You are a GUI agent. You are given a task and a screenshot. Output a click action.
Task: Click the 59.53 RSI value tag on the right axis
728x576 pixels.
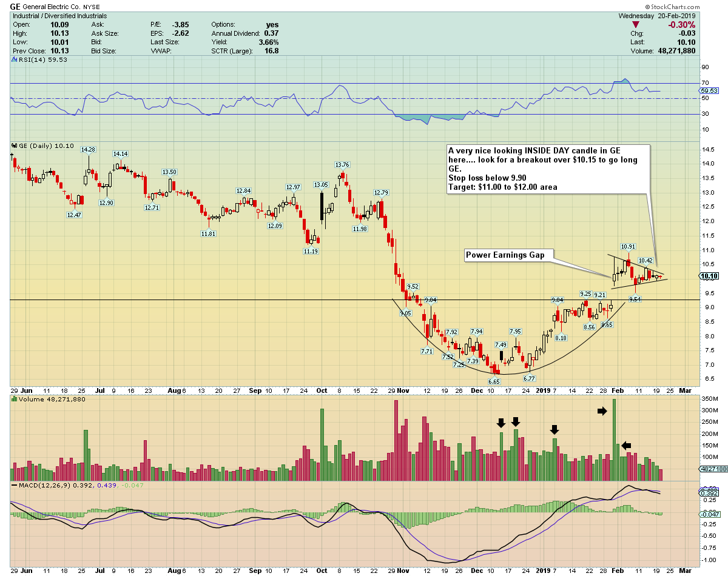click(x=709, y=91)
